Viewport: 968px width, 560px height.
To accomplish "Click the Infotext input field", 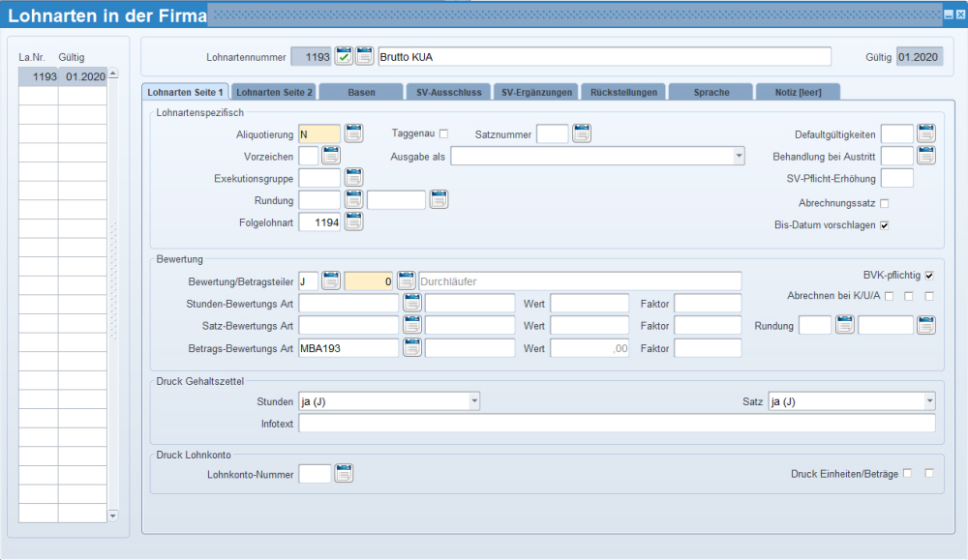I will click(617, 423).
